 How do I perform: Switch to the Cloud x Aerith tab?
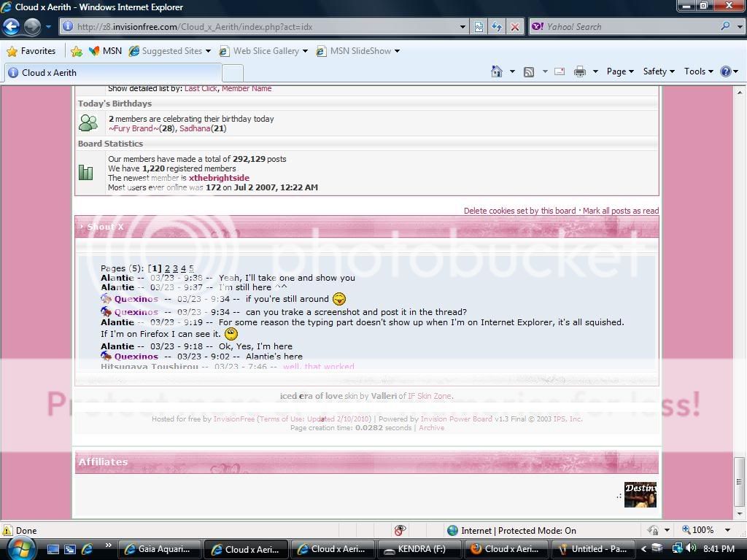(49, 73)
